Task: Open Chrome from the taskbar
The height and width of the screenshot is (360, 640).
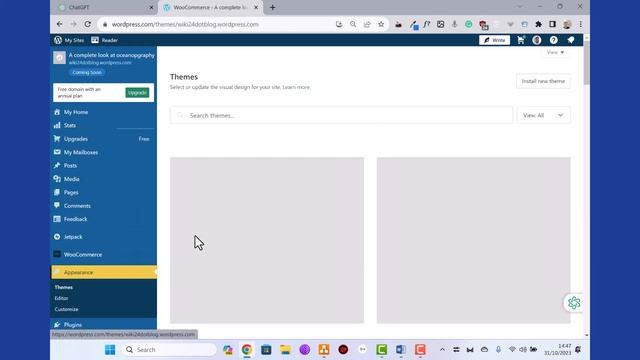Action: (247, 350)
